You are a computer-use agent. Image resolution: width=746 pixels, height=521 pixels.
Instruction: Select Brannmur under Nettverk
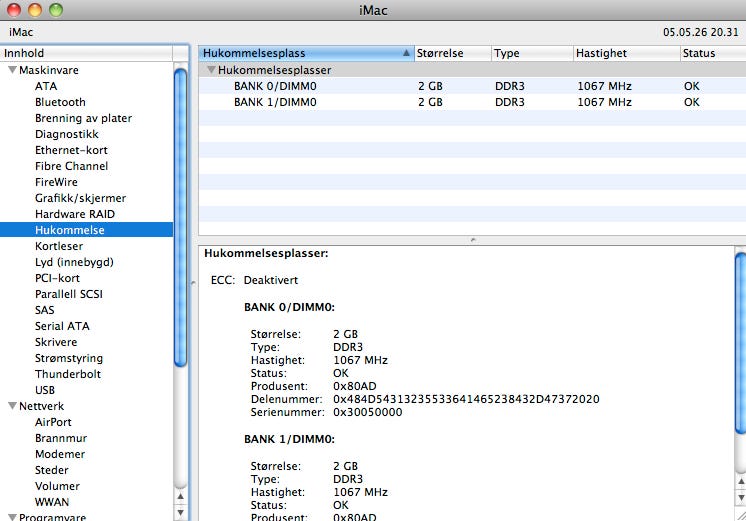(61, 438)
